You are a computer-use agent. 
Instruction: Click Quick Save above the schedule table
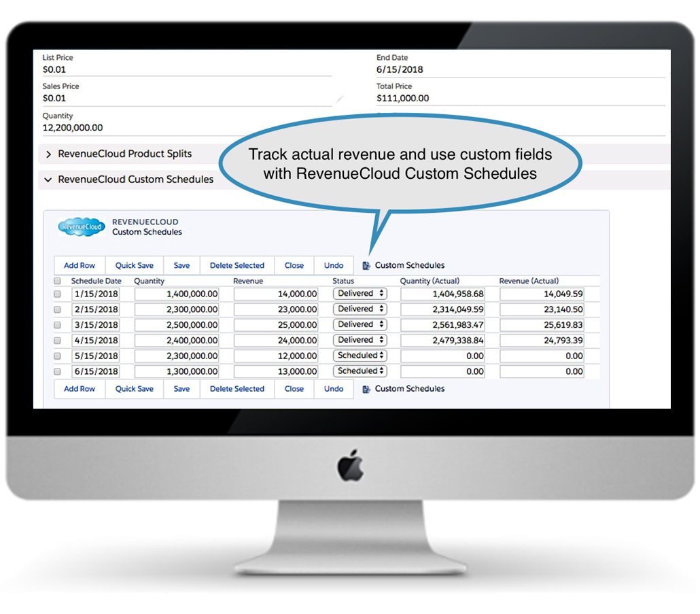coord(135,265)
